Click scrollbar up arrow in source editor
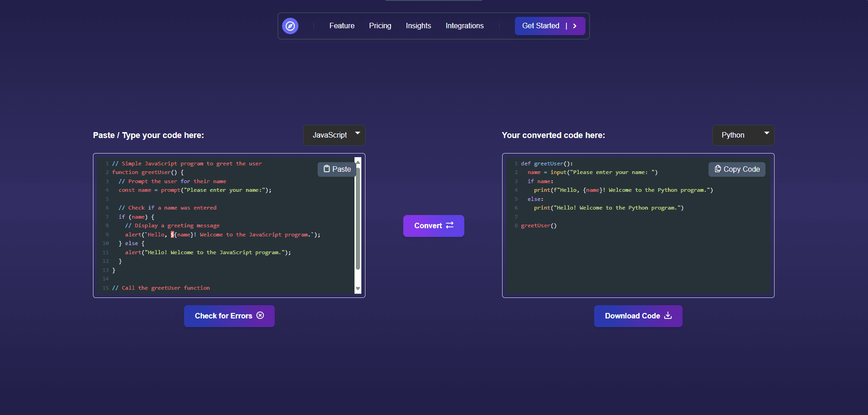 [358, 162]
